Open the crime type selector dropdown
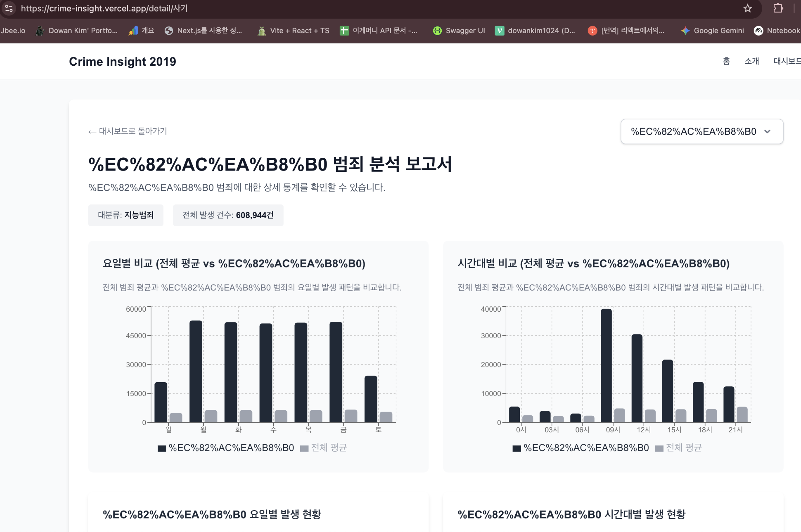The image size is (801, 532). [x=702, y=131]
